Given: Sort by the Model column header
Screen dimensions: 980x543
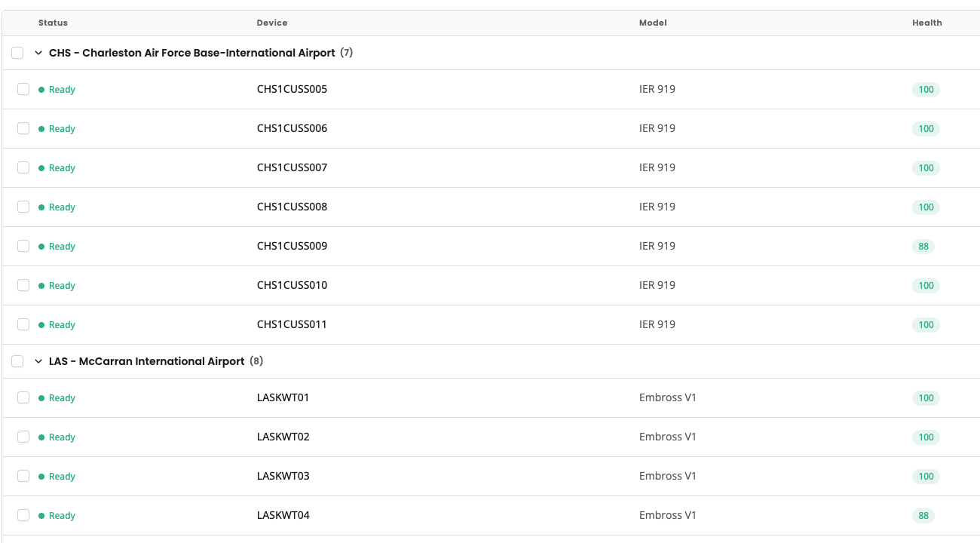Looking at the screenshot, I should click(x=653, y=23).
